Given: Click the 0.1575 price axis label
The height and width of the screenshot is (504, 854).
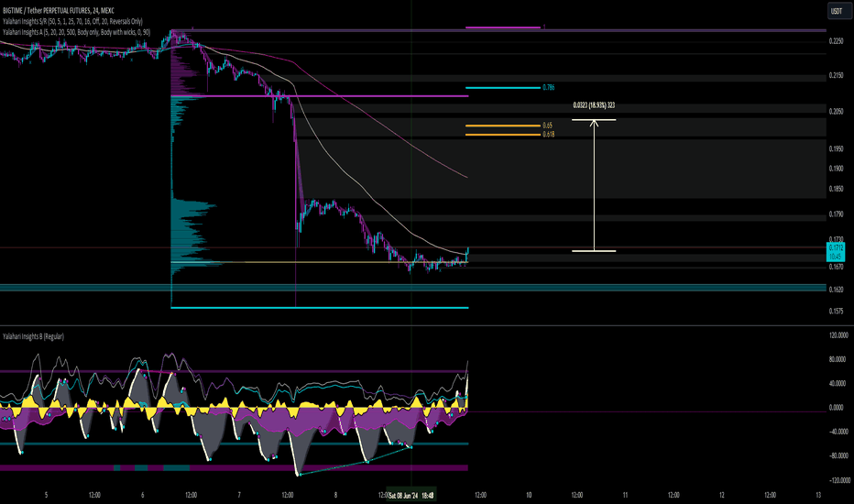Looking at the screenshot, I should (836, 312).
